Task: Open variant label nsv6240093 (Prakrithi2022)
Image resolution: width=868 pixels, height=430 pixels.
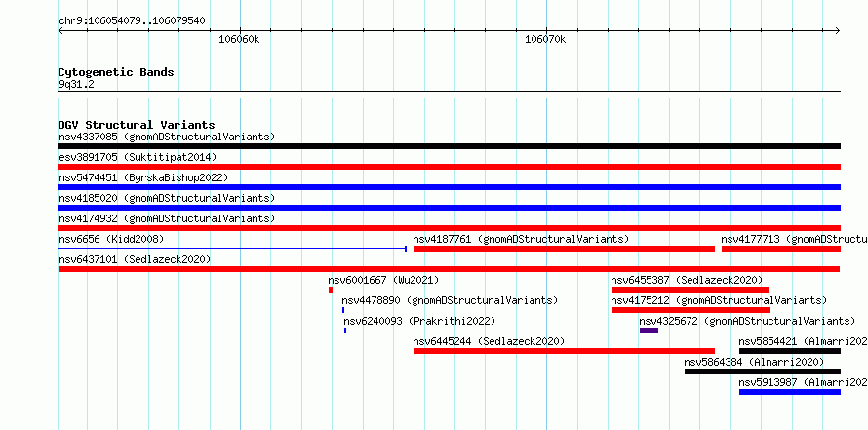Action: [x=419, y=321]
